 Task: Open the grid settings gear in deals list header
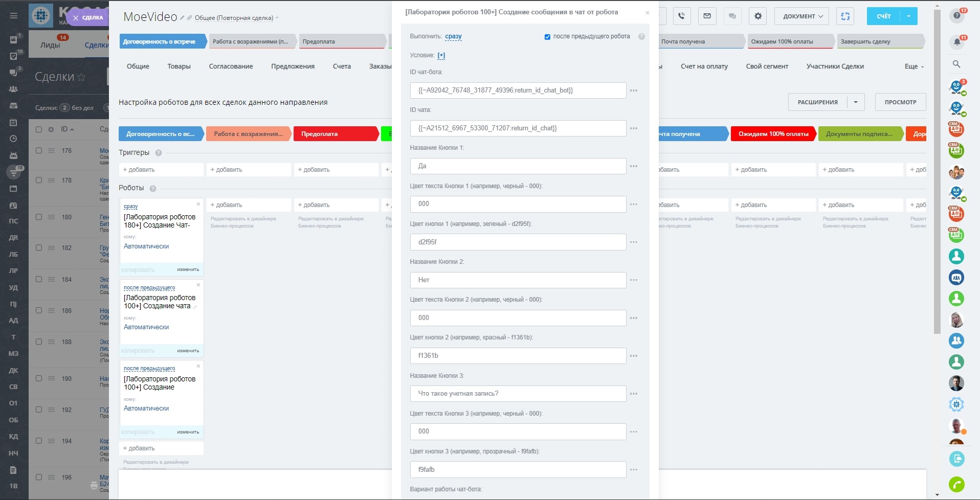tap(51, 129)
